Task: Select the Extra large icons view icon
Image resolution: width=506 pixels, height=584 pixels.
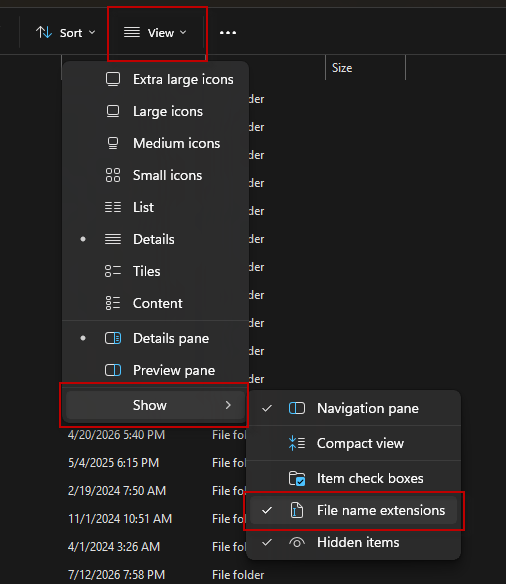Action: click(113, 79)
